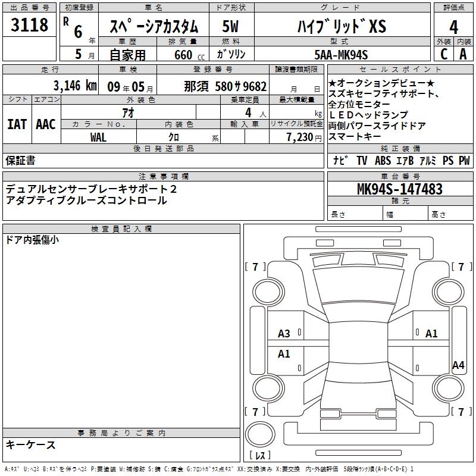The image size is (476, 476).
Task: Select the shift type IAT
Action: pos(17,124)
